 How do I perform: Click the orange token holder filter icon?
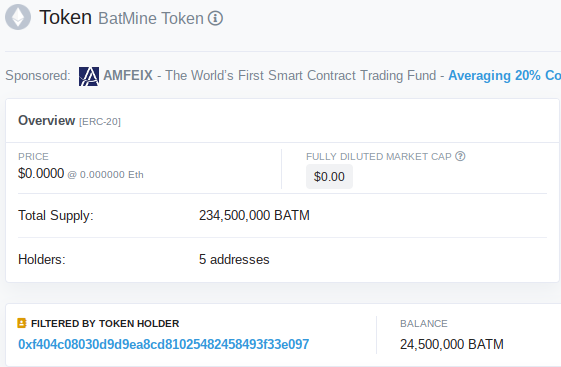[22, 323]
